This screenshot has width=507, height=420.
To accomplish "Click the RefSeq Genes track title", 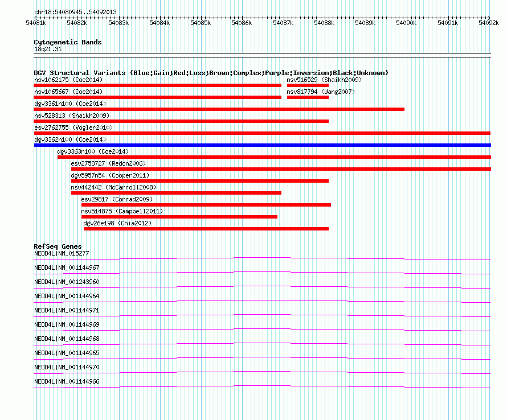I will point(58,246).
